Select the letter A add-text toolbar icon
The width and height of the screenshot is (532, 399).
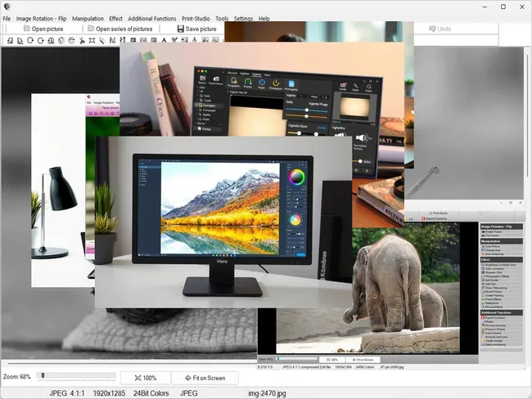click(x=164, y=41)
